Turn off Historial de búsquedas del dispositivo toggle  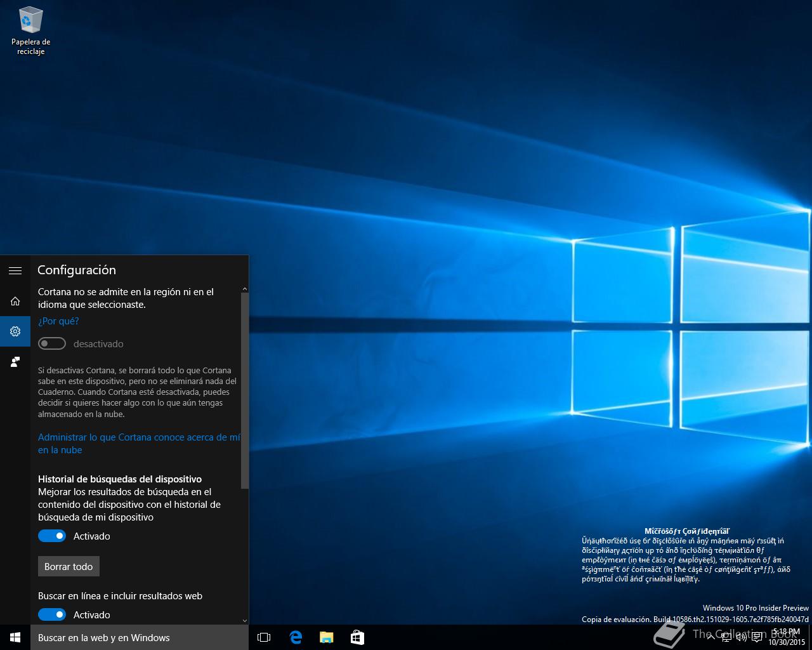[52, 536]
